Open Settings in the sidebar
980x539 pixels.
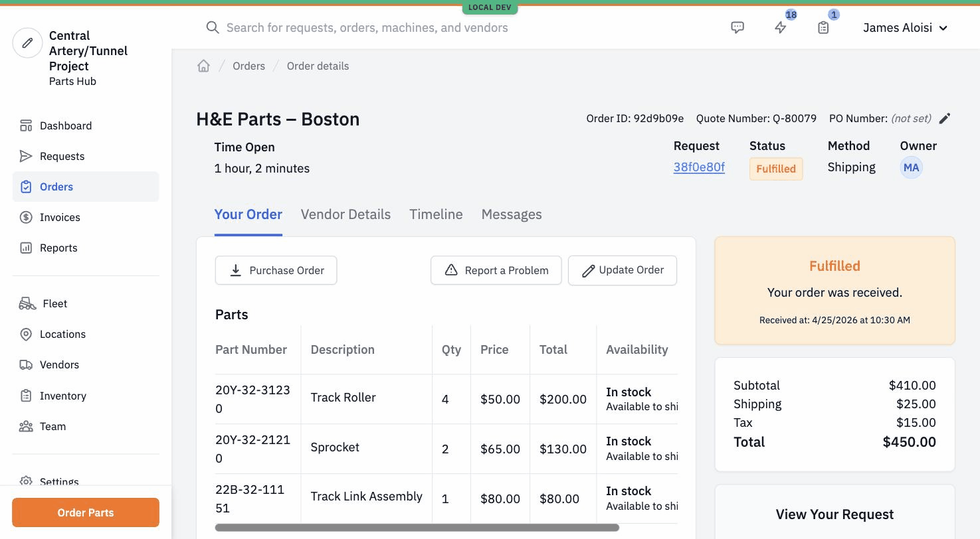point(86,481)
